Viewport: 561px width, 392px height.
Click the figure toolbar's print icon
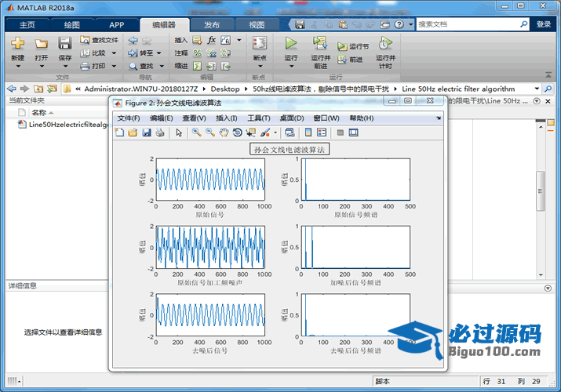coord(160,132)
